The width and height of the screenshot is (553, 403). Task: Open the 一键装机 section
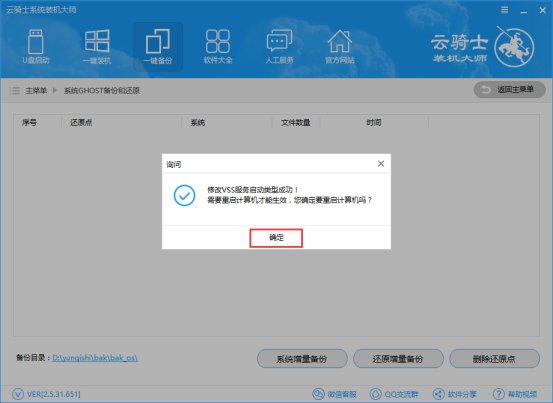coord(97,47)
